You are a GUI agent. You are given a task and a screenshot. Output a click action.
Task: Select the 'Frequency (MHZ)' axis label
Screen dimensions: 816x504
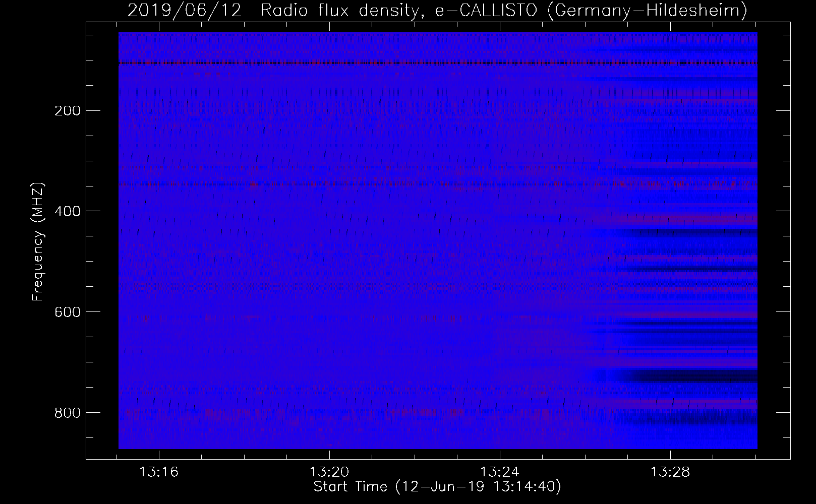click(37, 241)
